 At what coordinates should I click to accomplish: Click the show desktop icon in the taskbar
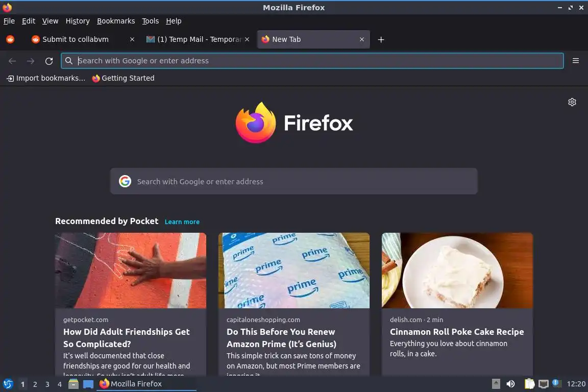[88, 384]
